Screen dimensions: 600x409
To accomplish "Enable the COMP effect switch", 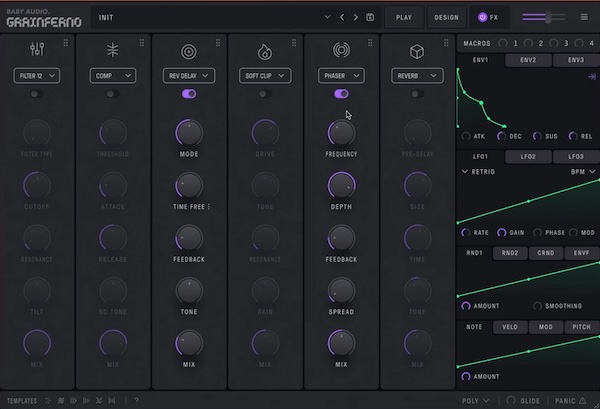I will (x=112, y=94).
